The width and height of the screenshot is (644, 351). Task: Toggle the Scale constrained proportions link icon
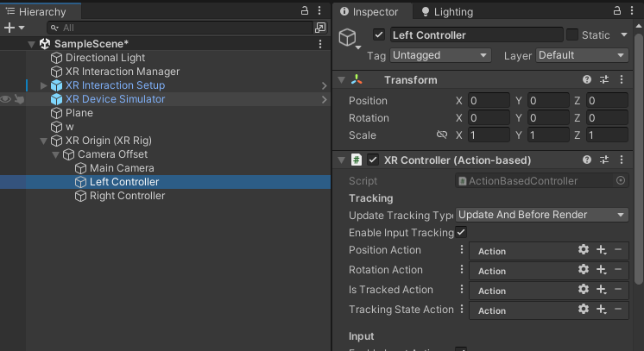click(x=442, y=135)
